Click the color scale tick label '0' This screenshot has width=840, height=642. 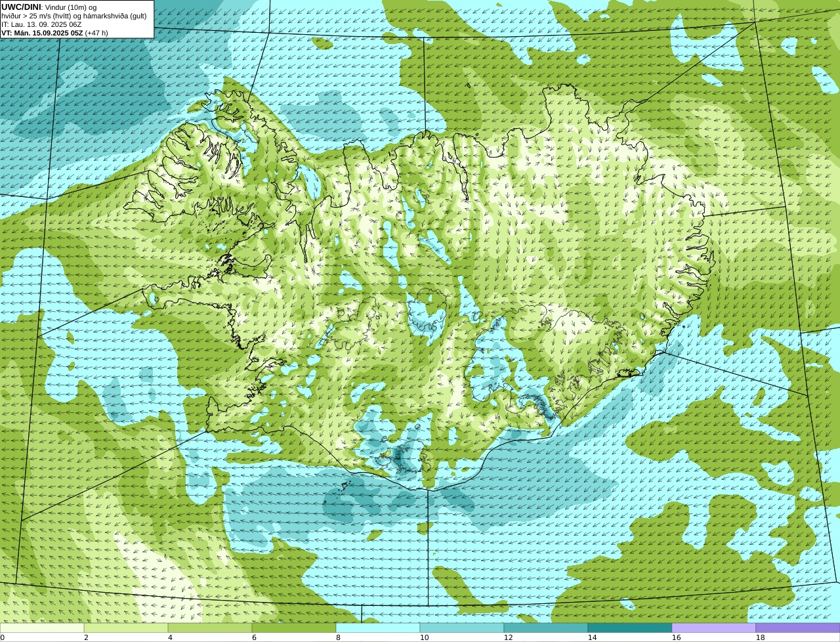(x=2, y=637)
